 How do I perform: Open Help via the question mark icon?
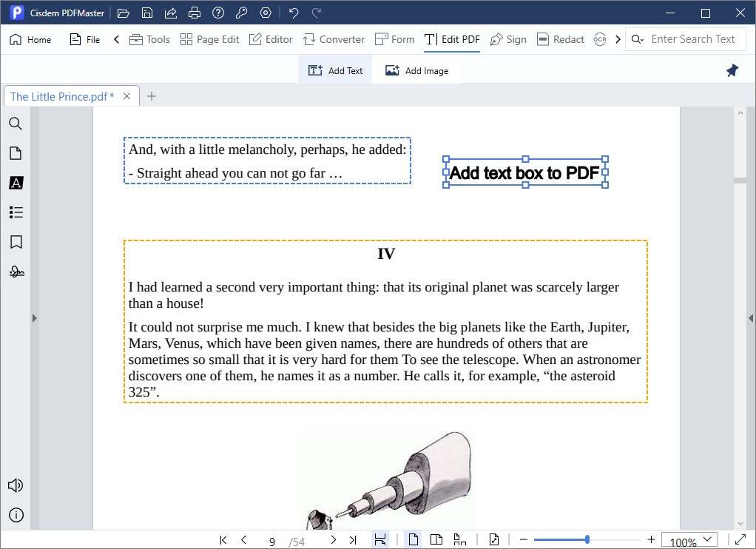coord(218,13)
